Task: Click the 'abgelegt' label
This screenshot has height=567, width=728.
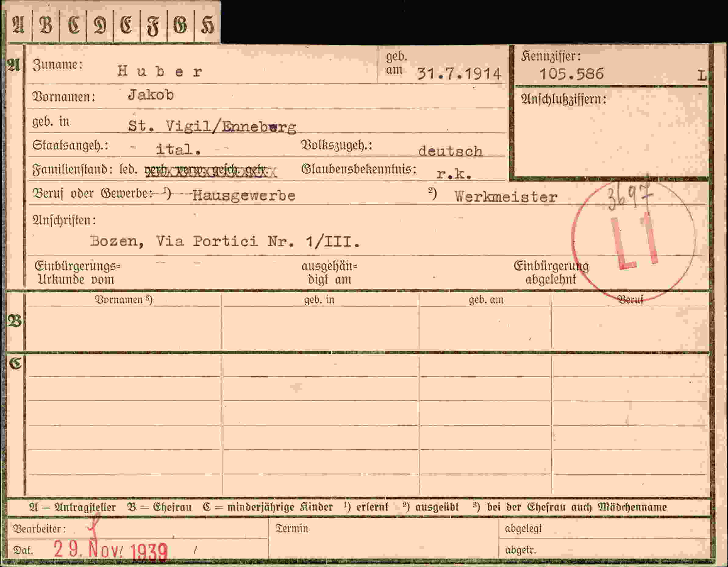Action: coord(523,529)
